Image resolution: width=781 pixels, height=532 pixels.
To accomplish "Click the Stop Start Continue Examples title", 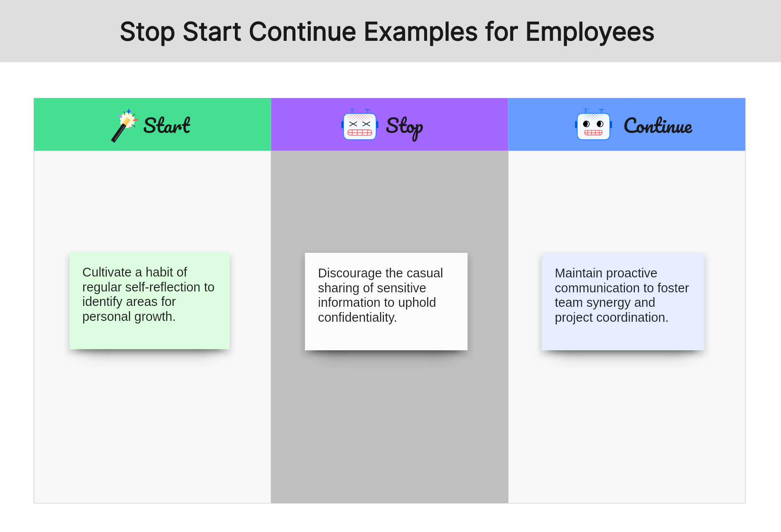I will [x=387, y=32].
